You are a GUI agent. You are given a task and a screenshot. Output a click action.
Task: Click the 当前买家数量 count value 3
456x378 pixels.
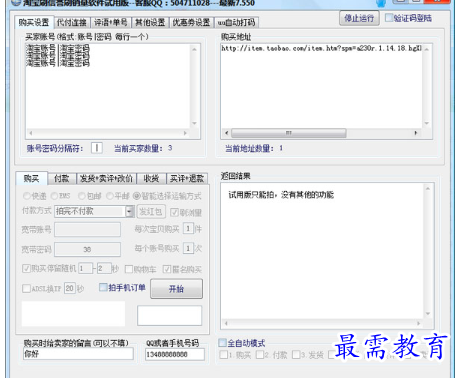[170, 148]
